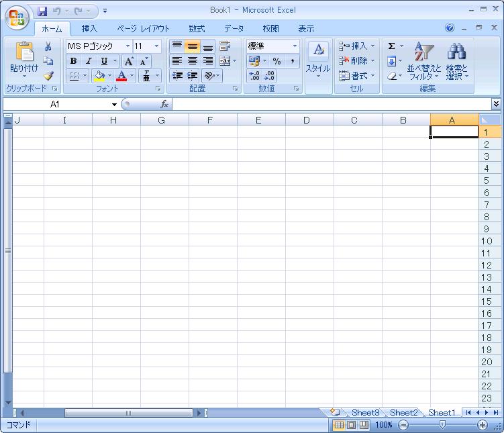This screenshot has height=433, width=504.
Task: Switch to Sheet2 tab
Action: [x=403, y=412]
